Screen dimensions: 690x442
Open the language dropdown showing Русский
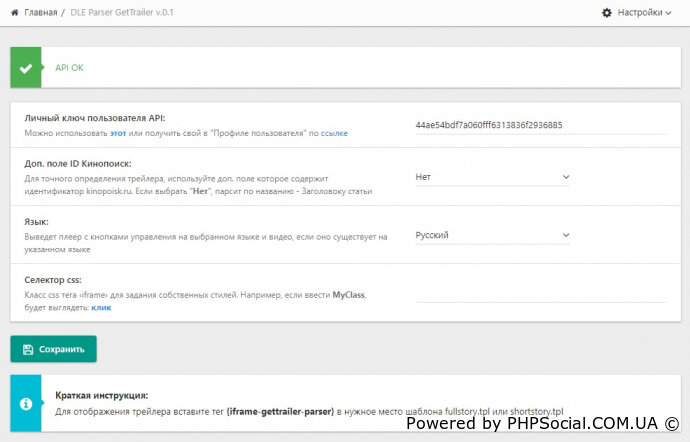pos(492,235)
